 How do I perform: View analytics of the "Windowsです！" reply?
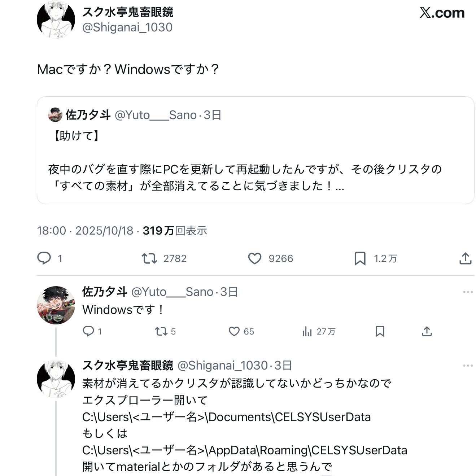(x=307, y=331)
